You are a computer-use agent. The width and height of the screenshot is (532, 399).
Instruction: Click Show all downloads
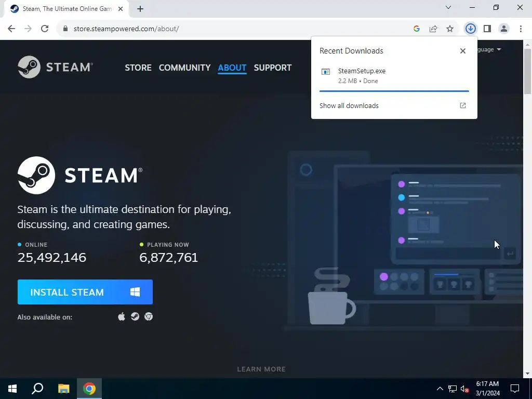pyautogui.click(x=349, y=105)
